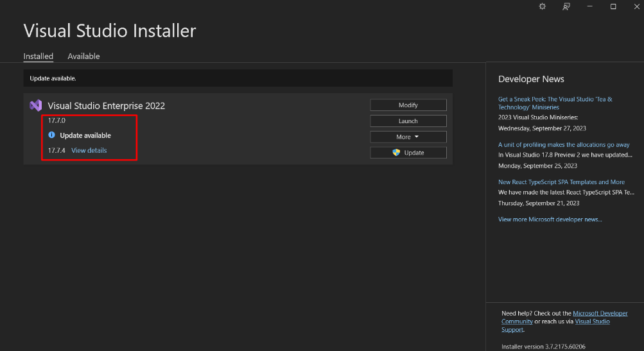Click the bold 'Update available' status label
Image resolution: width=644 pixels, height=351 pixels.
[85, 135]
